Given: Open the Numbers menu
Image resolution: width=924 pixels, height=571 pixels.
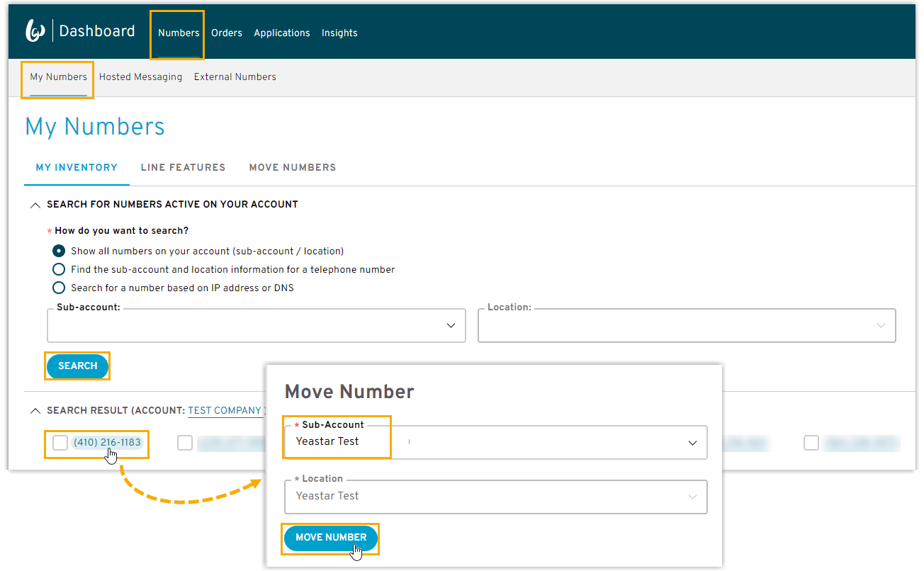Looking at the screenshot, I should (179, 33).
